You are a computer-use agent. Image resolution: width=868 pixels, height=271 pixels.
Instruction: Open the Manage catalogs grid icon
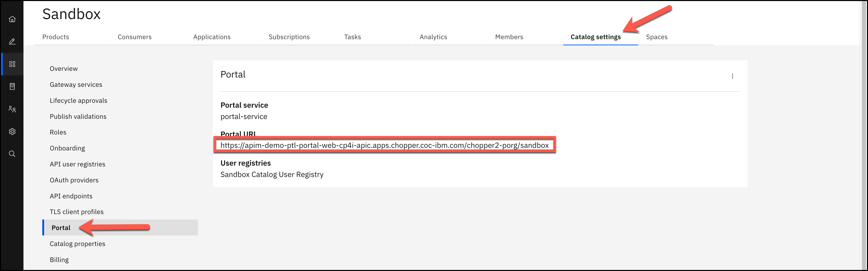(12, 64)
